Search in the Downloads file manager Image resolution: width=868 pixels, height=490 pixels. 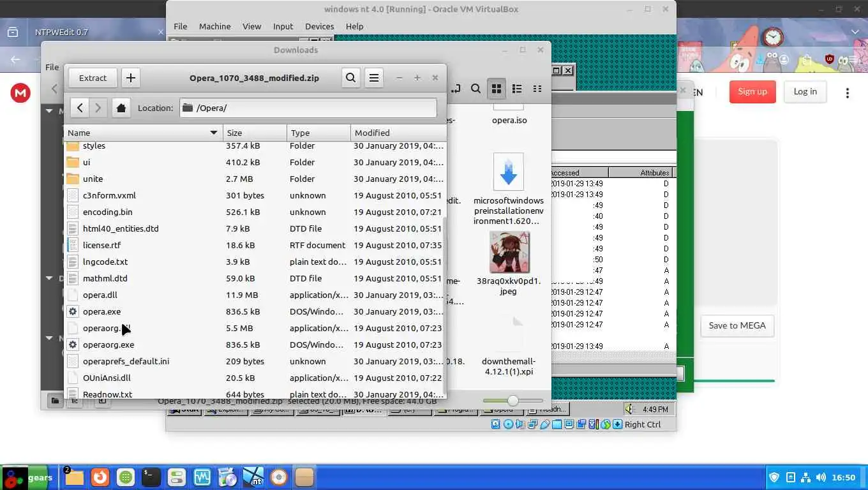click(475, 89)
